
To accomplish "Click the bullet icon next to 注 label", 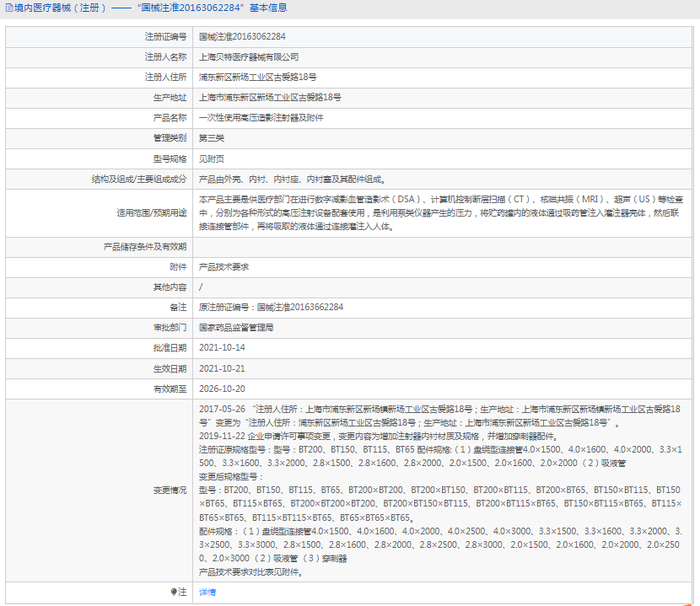I will 173,592.
